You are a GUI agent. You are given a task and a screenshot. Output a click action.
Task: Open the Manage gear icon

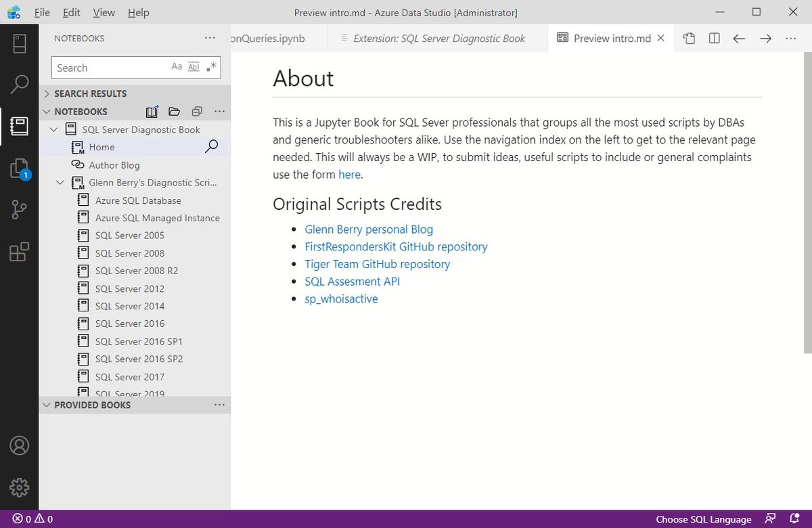point(19,487)
